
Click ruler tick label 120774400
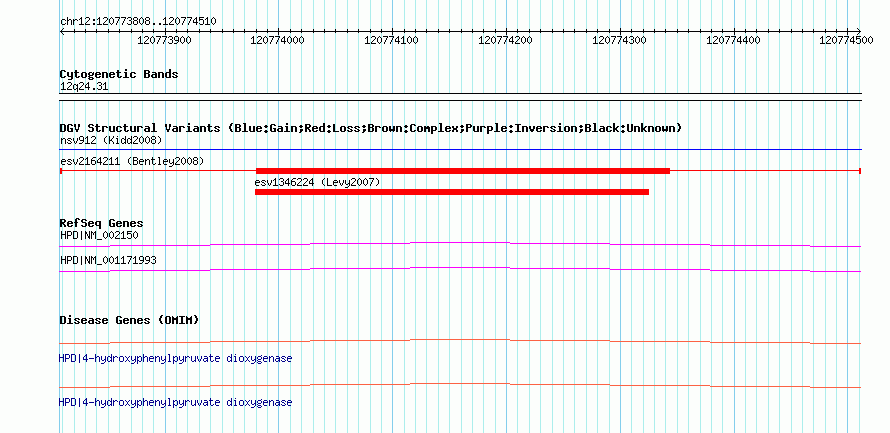pos(733,40)
